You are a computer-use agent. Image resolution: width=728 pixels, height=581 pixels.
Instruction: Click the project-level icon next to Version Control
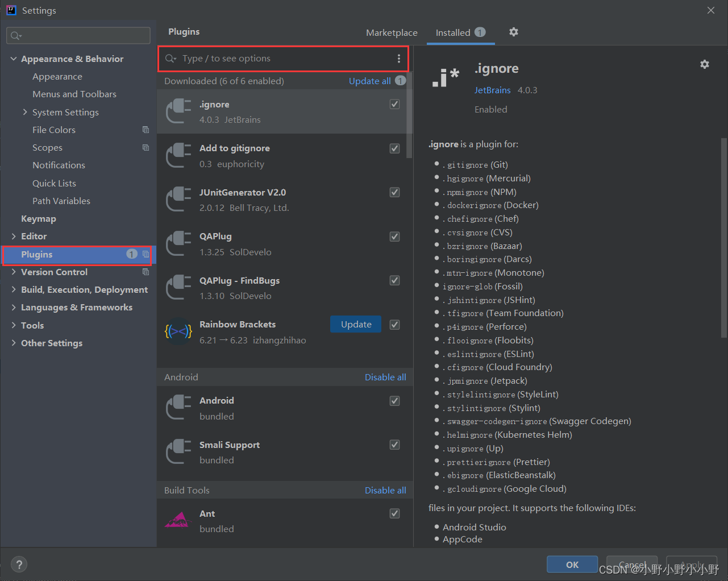click(145, 272)
